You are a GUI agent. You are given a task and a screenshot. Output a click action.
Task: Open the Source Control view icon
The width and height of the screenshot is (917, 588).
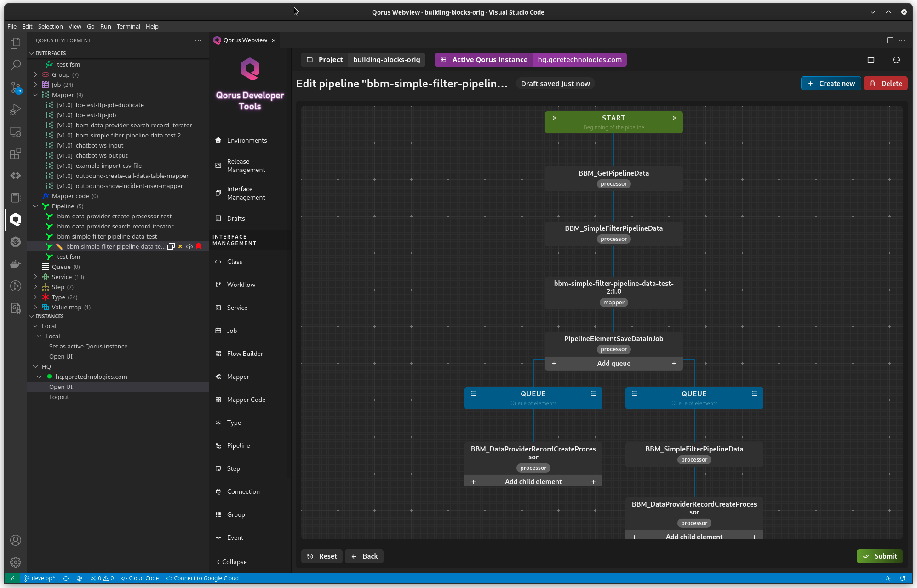16,87
